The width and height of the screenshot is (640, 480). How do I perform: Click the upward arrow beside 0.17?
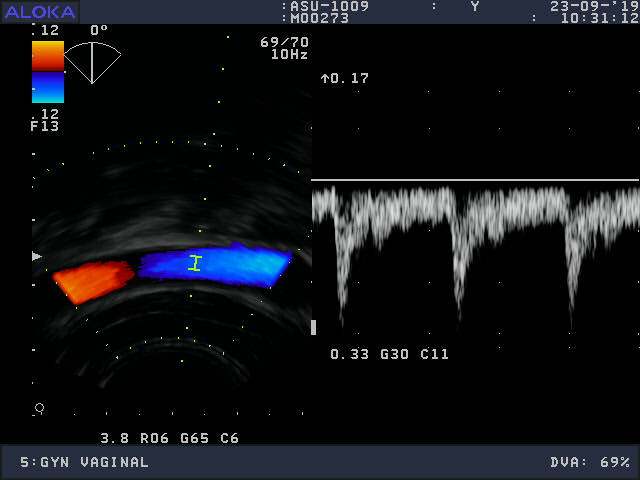click(x=325, y=78)
